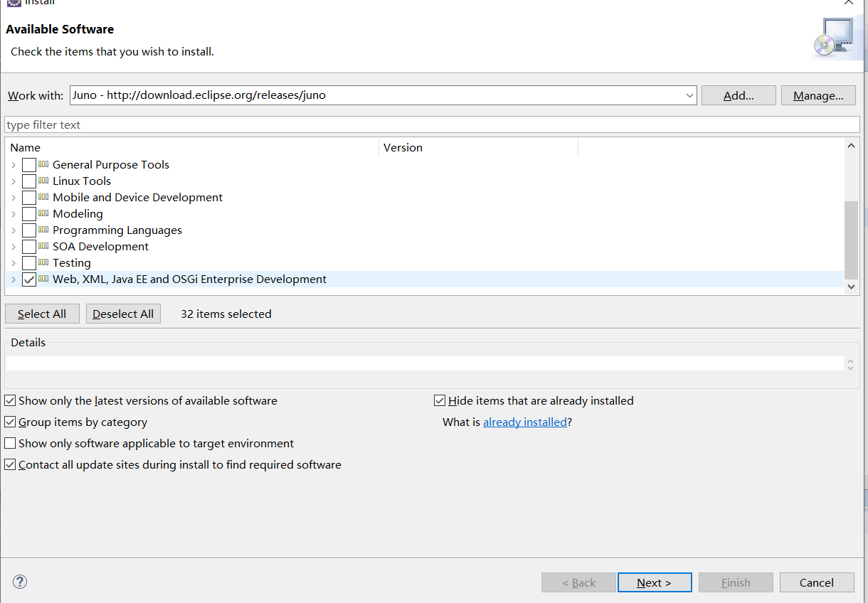Uncheck Web, XML, Java EE and OSGi Enterprise Development

point(28,279)
